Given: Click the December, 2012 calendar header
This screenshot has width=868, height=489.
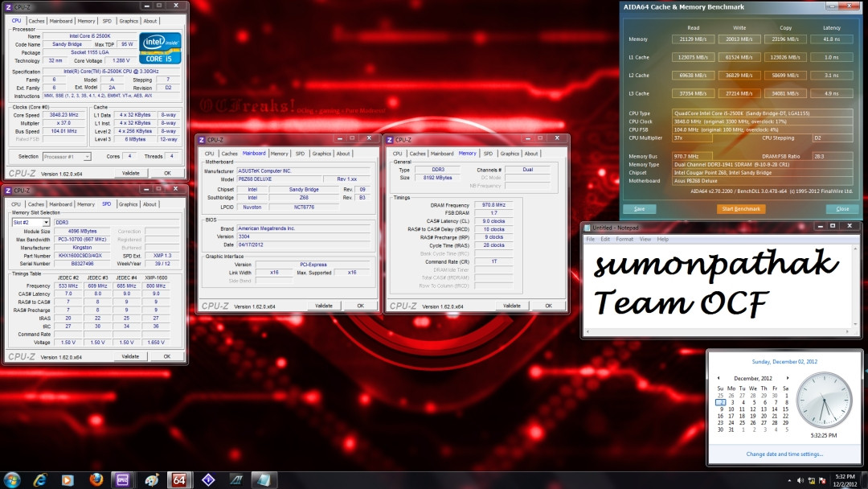Looking at the screenshot, I should [x=753, y=378].
